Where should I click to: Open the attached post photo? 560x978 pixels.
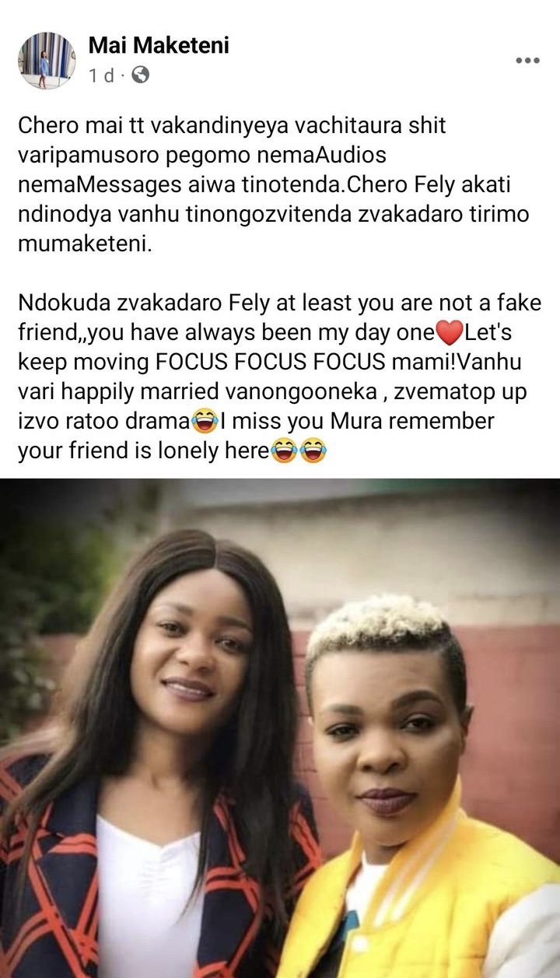pyautogui.click(x=280, y=728)
